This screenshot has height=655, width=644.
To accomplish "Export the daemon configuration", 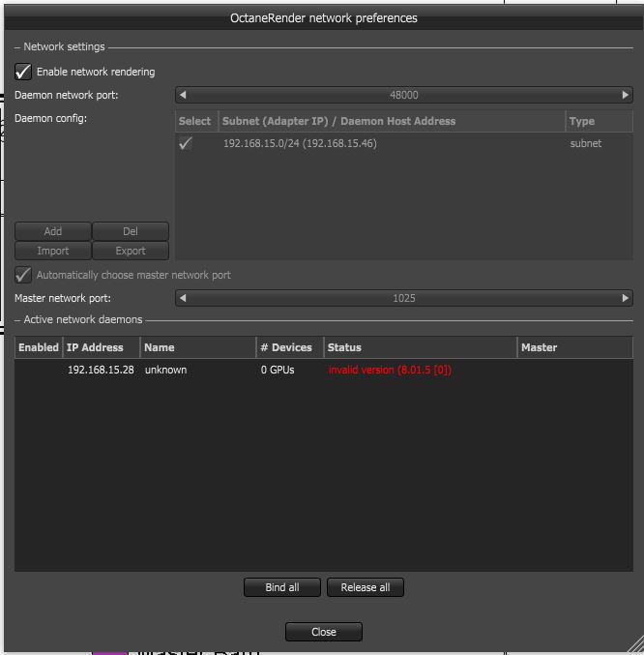I will point(131,251).
